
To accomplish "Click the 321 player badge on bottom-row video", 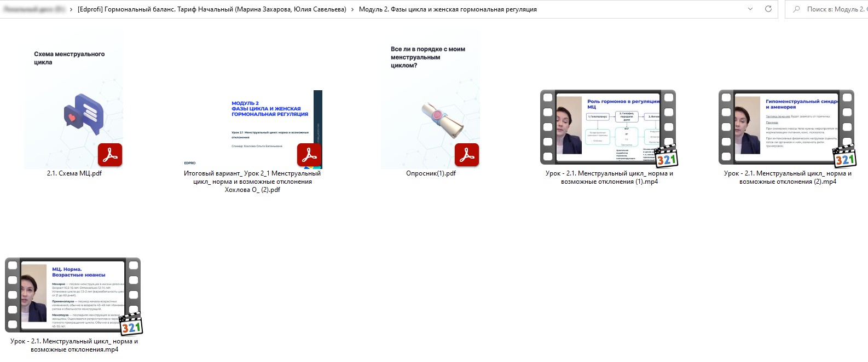I will [x=131, y=325].
